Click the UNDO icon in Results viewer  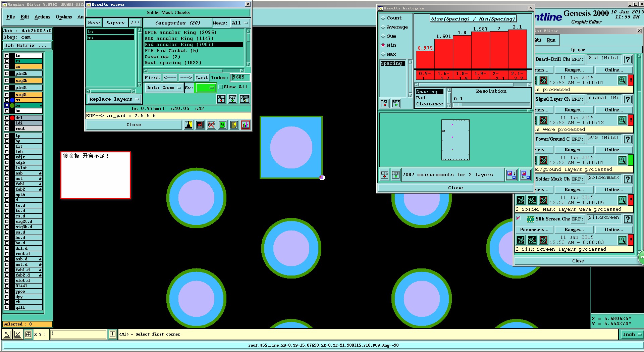(x=245, y=99)
